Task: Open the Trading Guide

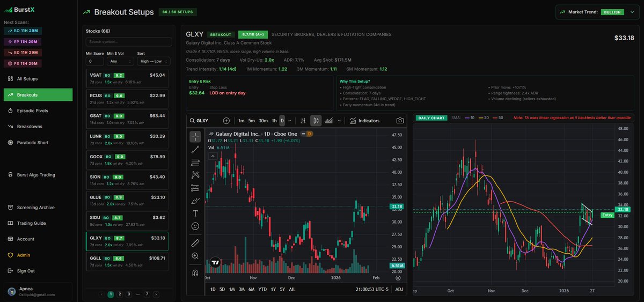Action: click(x=38, y=223)
